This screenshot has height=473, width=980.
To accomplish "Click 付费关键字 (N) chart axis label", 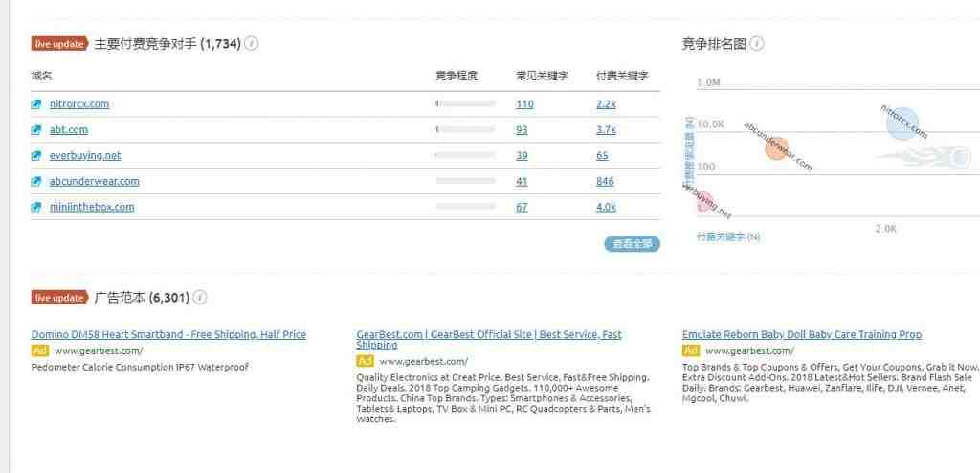I will 728,237.
